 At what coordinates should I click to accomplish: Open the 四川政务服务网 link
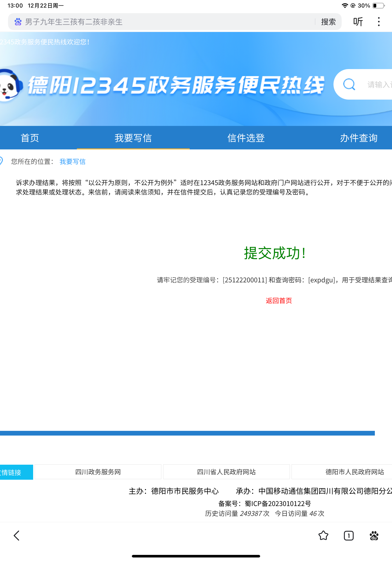point(98,472)
